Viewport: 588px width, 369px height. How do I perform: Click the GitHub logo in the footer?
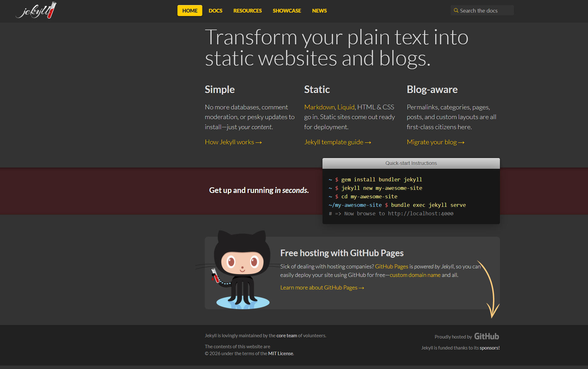click(x=486, y=336)
